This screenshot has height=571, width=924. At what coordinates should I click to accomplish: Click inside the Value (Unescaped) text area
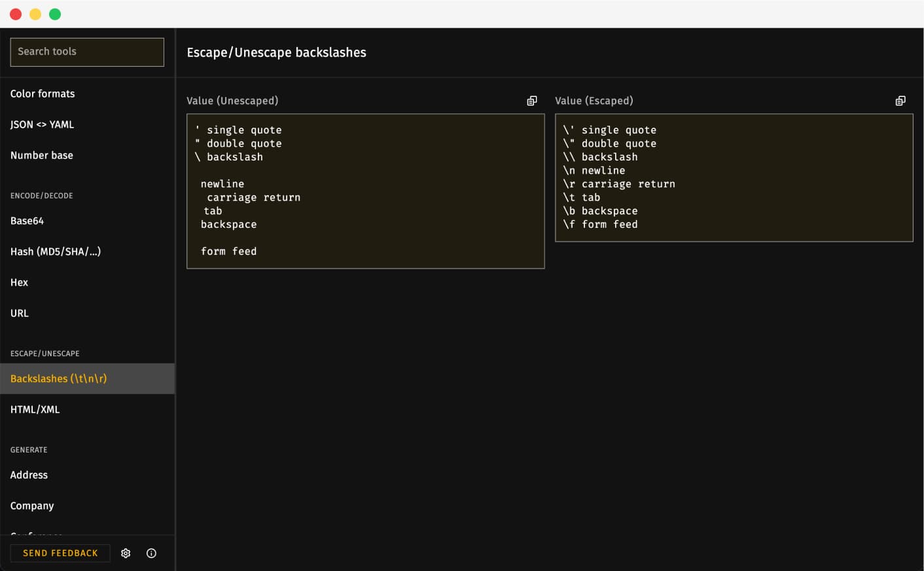[x=365, y=191]
